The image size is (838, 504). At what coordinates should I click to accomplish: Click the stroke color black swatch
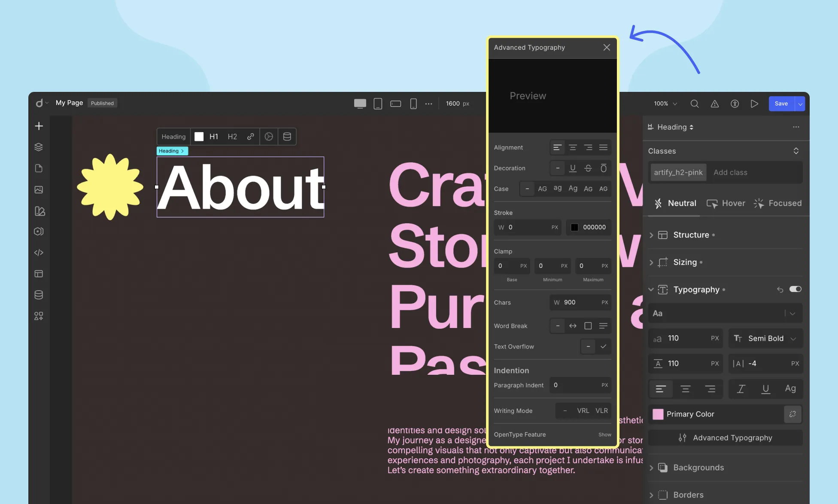pos(574,227)
